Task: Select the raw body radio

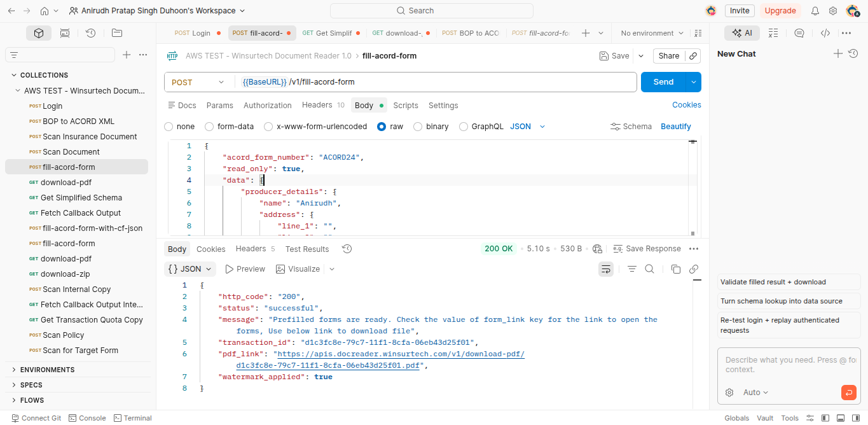Action: tap(382, 127)
